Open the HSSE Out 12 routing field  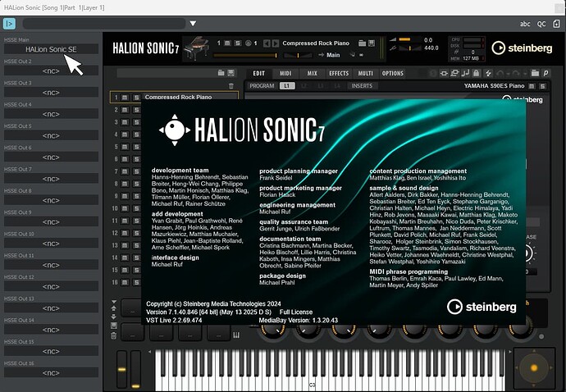tap(51, 286)
